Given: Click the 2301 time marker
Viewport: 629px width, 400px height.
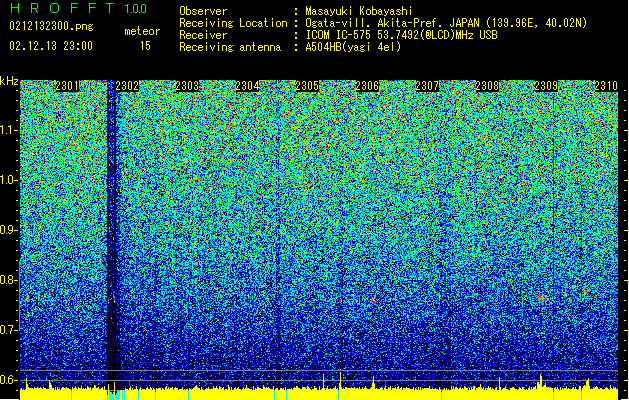Looking at the screenshot, I should coord(67,86).
